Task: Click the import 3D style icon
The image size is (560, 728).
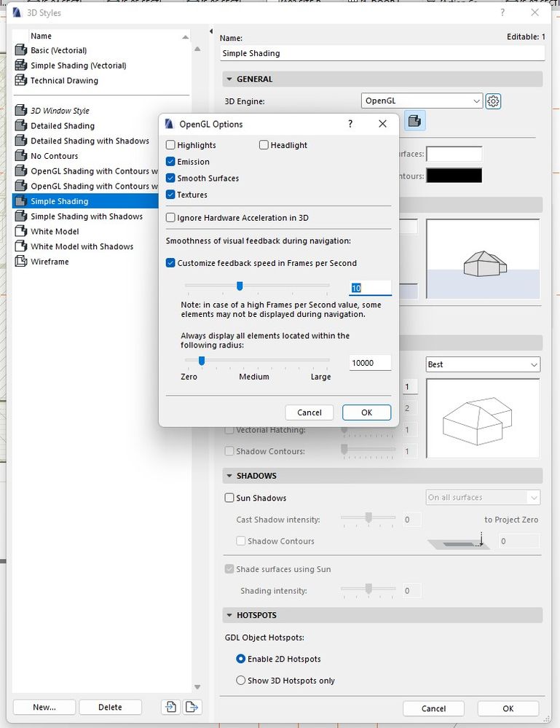Action: coord(170,707)
